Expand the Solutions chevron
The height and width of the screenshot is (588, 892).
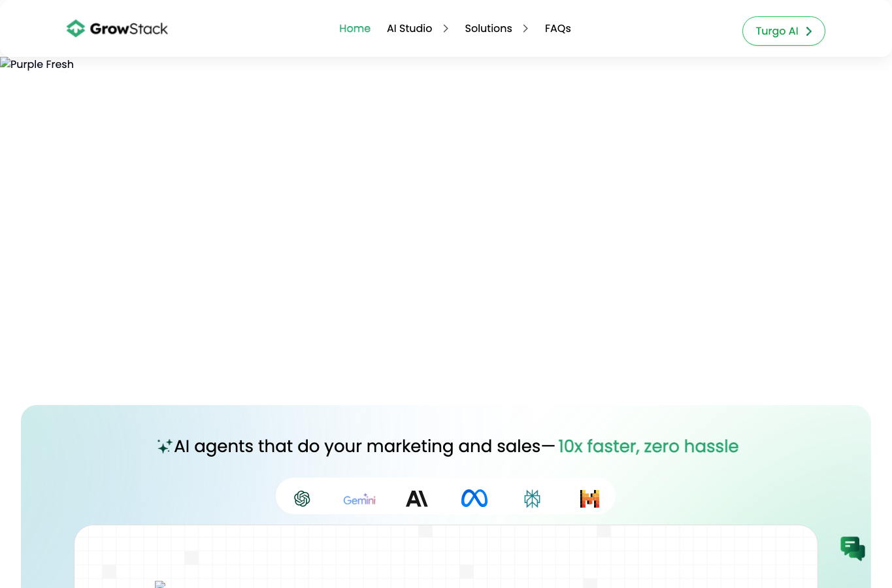525,29
